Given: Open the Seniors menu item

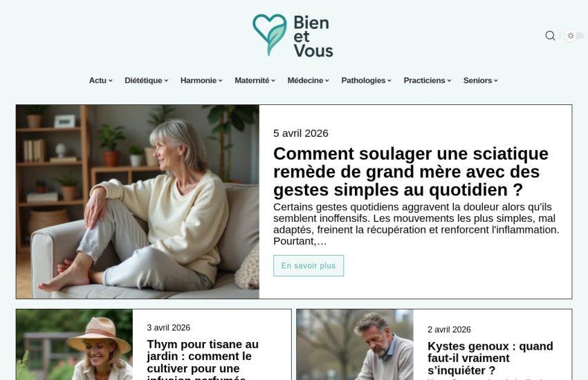Looking at the screenshot, I should pos(480,81).
